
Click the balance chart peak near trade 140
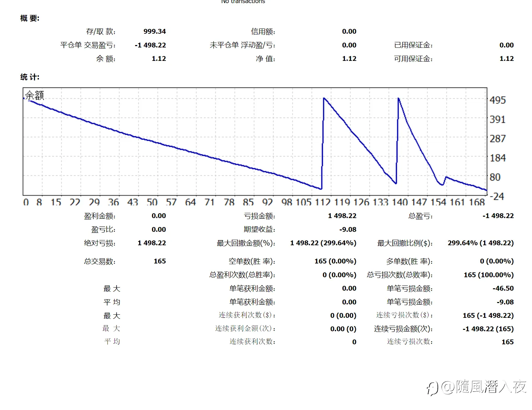coord(399,98)
